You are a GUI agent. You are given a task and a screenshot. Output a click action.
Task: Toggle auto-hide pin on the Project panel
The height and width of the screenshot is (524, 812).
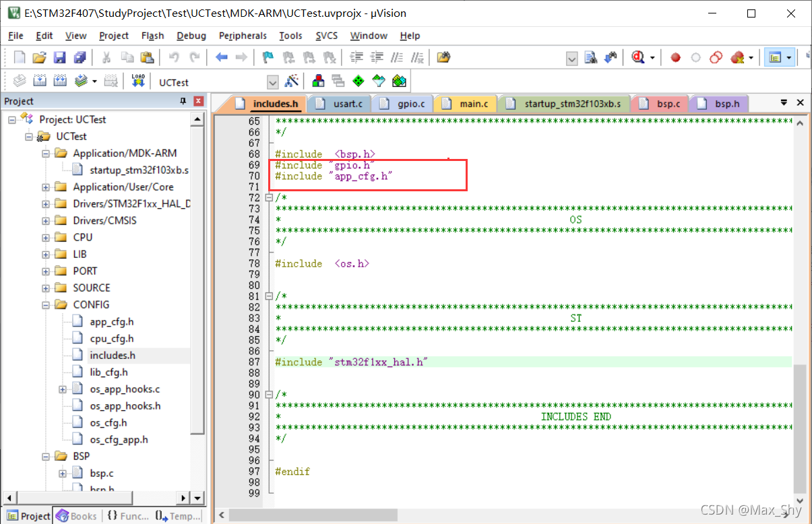point(183,101)
